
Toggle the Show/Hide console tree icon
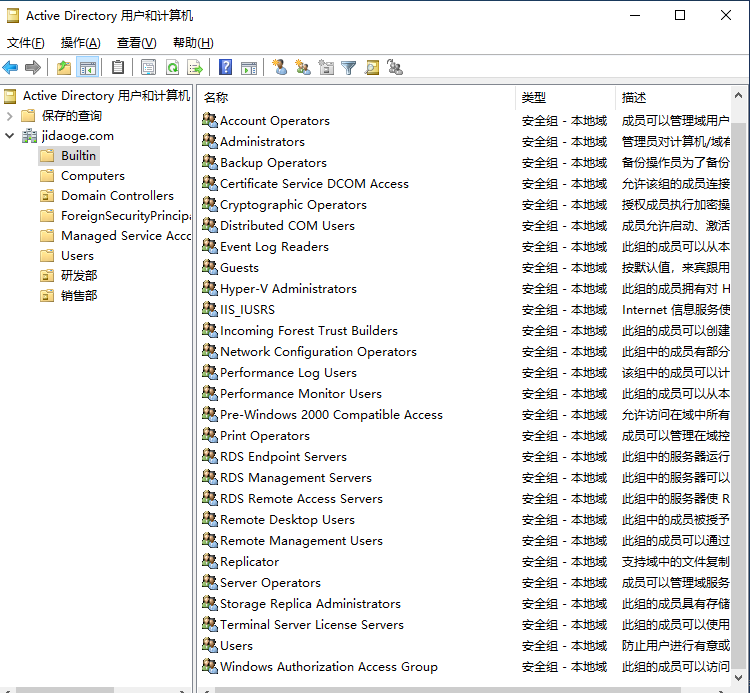88,67
